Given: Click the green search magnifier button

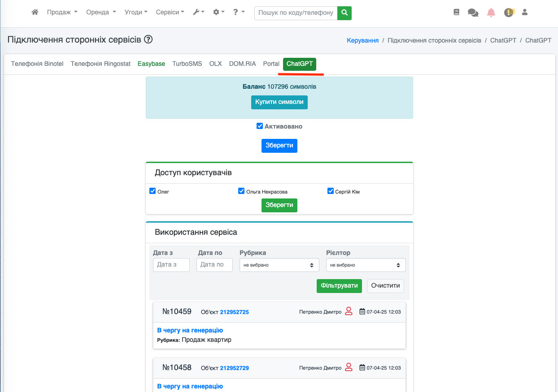Looking at the screenshot, I should click(x=344, y=13).
